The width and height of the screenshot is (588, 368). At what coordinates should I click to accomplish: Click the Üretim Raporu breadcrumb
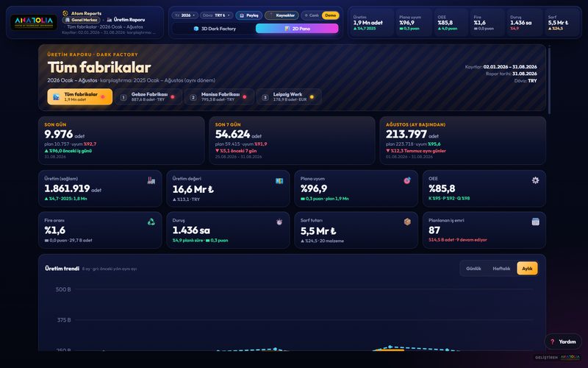coord(126,20)
